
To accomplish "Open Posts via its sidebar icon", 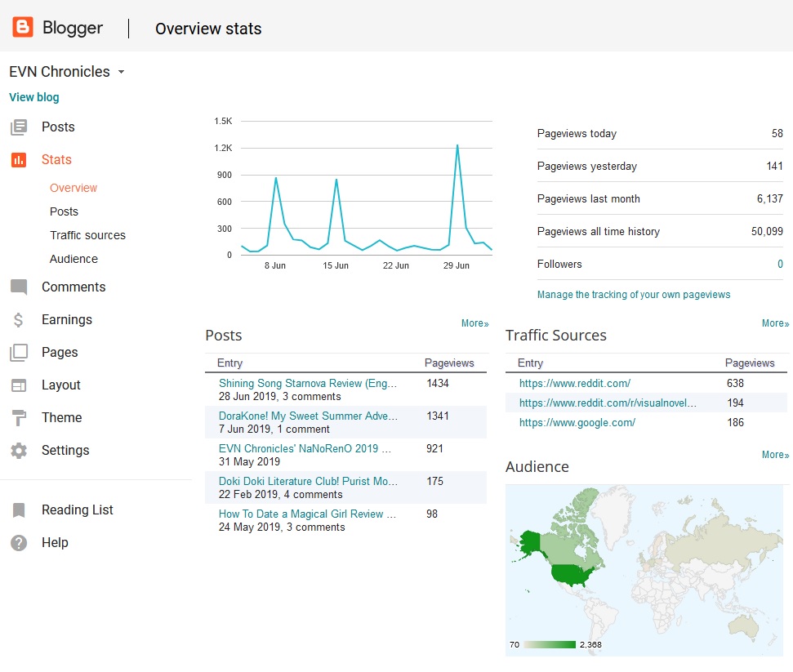I will (x=18, y=127).
